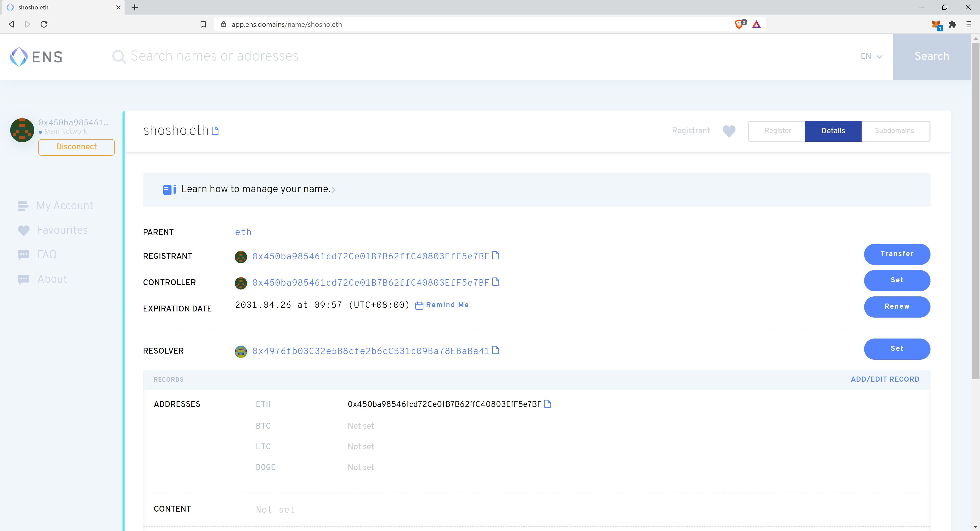The height and width of the screenshot is (531, 980).
Task: Go back in browser history
Action: tap(11, 24)
